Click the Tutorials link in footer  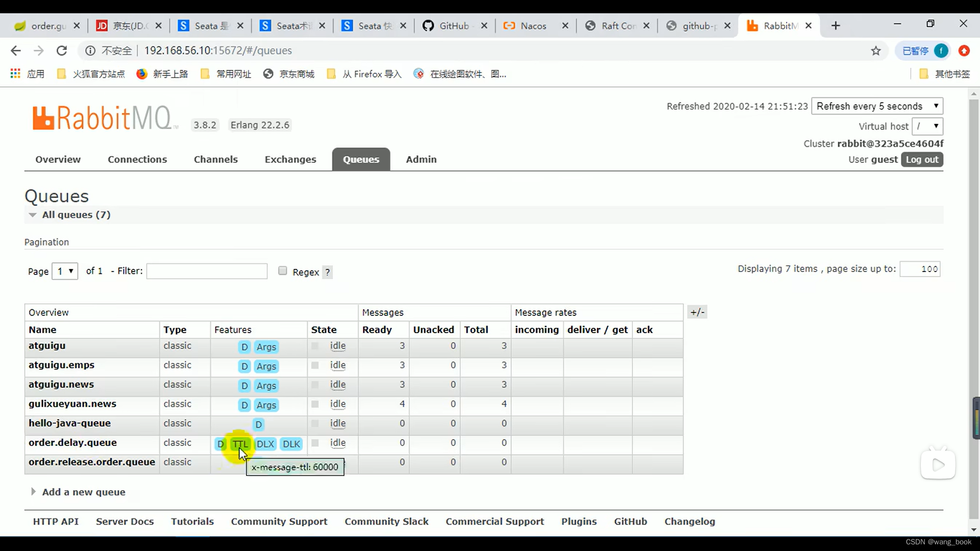[x=192, y=521]
